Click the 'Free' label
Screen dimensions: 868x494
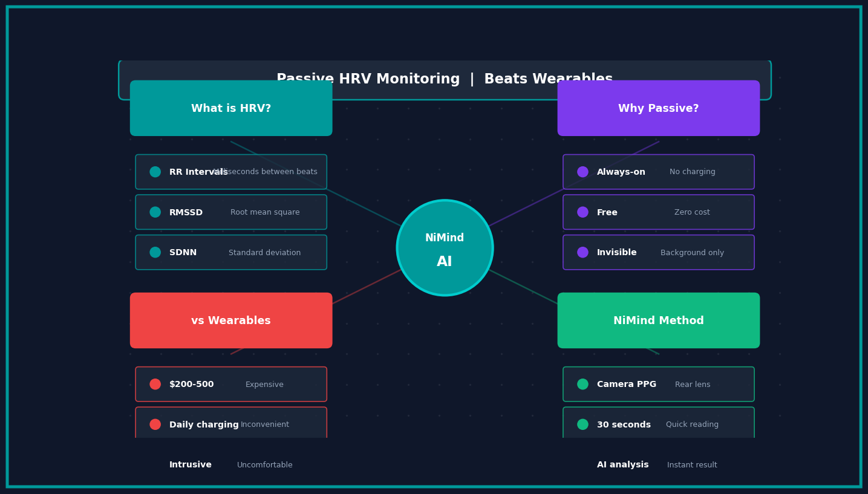607,213
